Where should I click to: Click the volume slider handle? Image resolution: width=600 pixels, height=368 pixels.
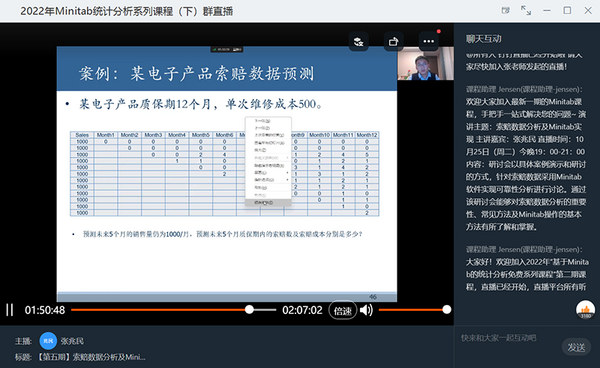(x=447, y=309)
